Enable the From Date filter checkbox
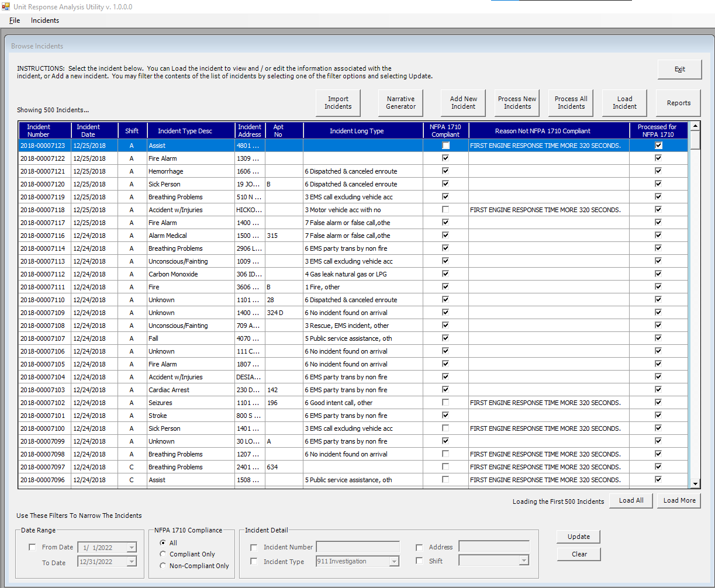This screenshot has width=715, height=588. tap(33, 548)
